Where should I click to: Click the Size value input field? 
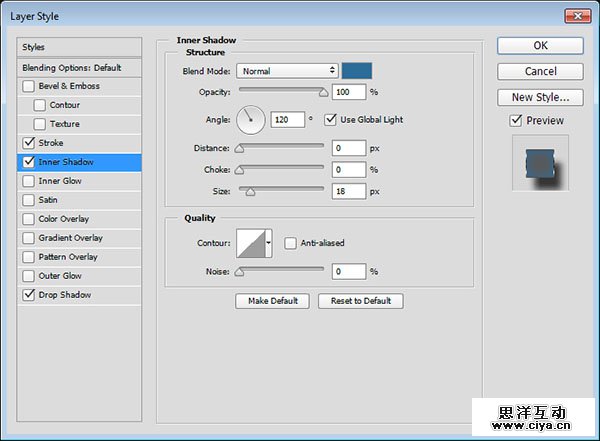click(x=349, y=190)
